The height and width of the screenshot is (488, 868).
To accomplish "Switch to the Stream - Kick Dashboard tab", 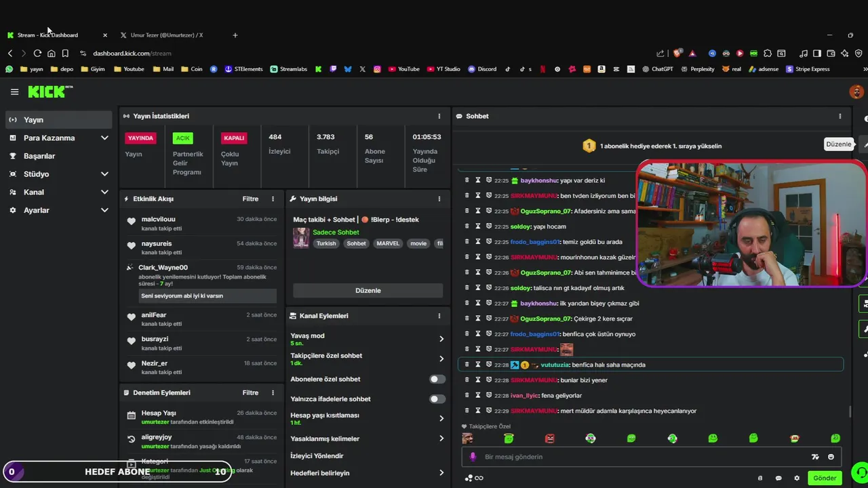I will (x=57, y=35).
